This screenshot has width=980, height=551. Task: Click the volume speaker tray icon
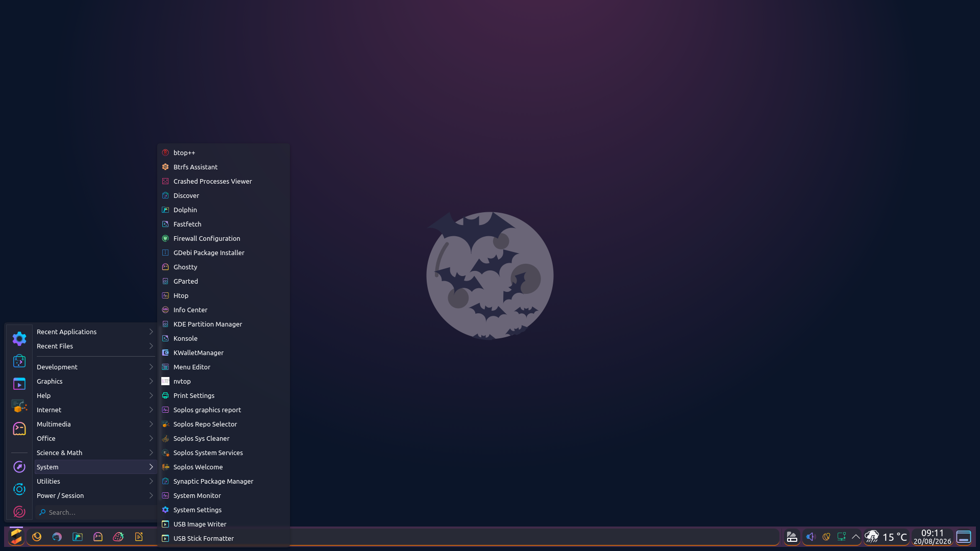811,537
